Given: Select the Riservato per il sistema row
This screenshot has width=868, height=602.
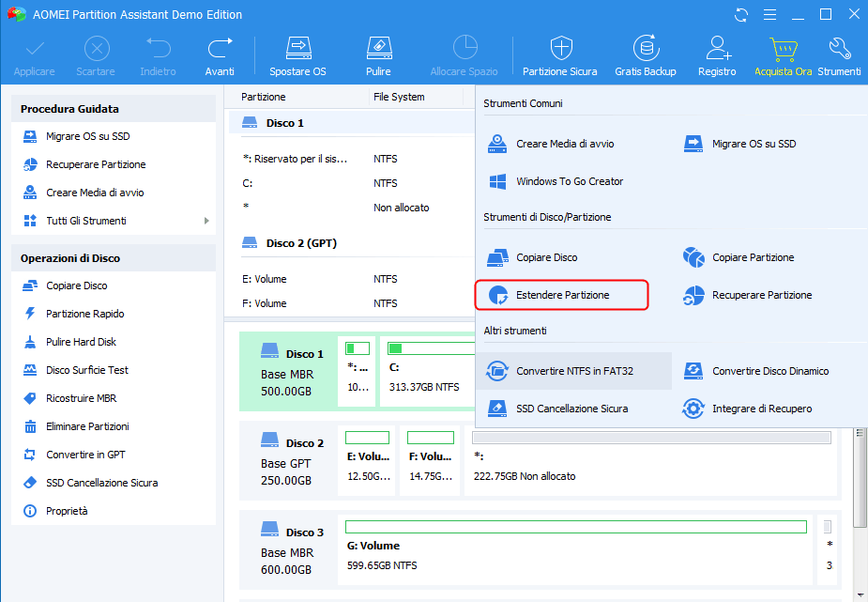Looking at the screenshot, I should tap(352, 159).
